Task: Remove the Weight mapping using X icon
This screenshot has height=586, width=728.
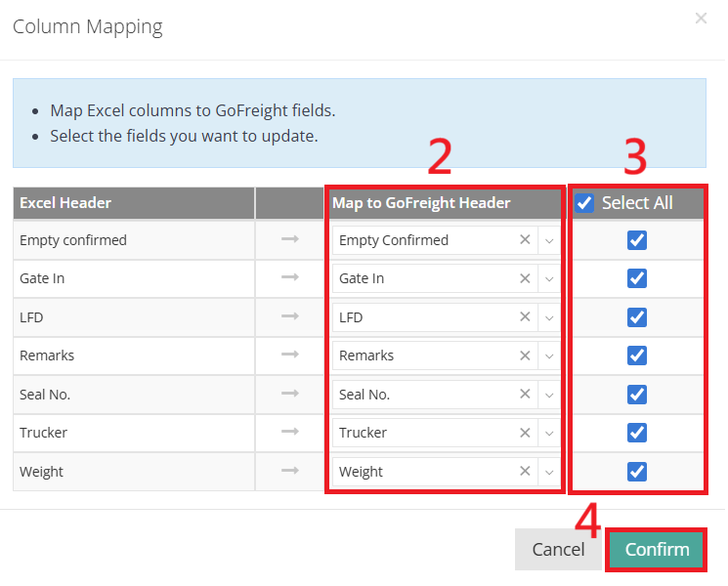Action: pyautogui.click(x=525, y=471)
